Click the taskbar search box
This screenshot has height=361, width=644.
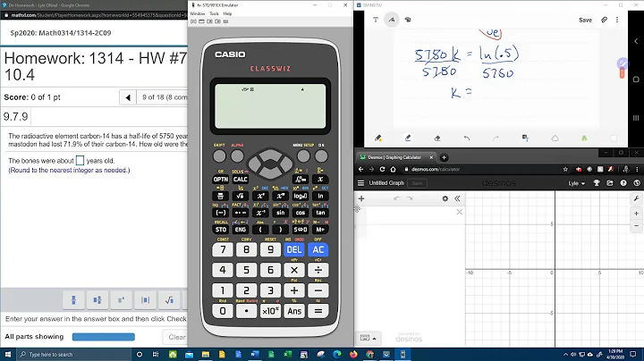pyautogui.click(x=74, y=355)
